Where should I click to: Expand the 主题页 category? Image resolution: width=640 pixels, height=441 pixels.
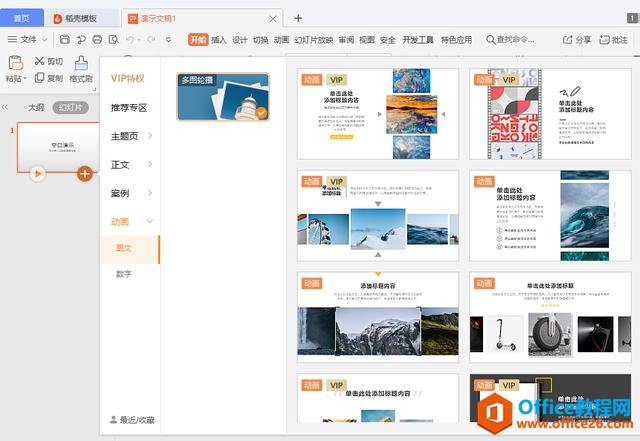click(x=130, y=136)
